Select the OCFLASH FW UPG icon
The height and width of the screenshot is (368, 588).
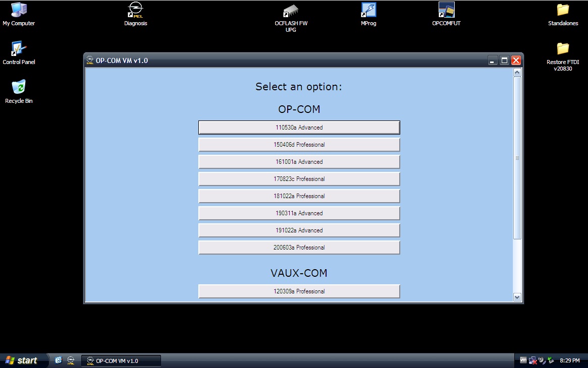tap(291, 18)
